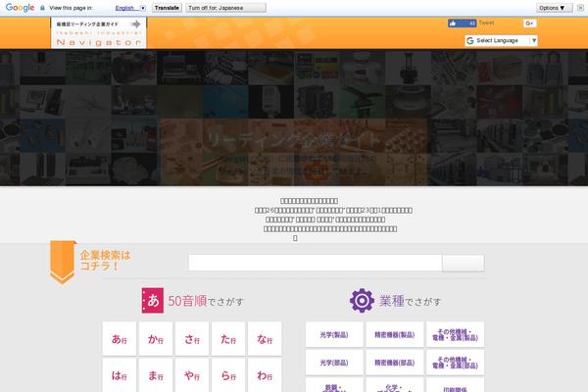This screenshot has height=392, width=588.
Task: Click the Tweet link
Action: (486, 23)
